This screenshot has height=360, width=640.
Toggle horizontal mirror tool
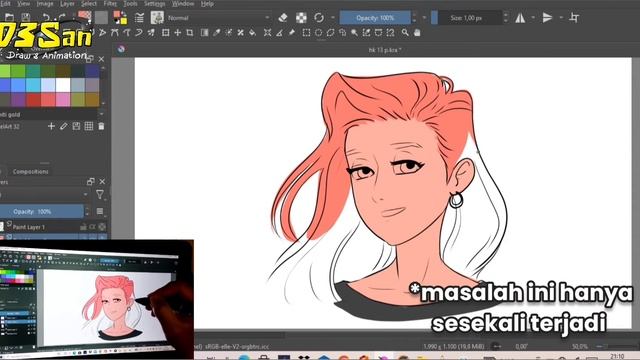pos(520,18)
